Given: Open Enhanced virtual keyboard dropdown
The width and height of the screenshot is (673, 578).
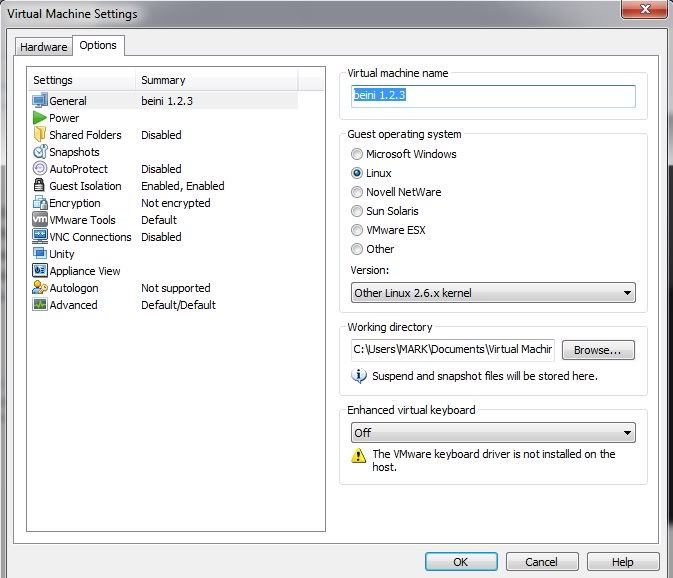Looking at the screenshot, I should click(493, 433).
